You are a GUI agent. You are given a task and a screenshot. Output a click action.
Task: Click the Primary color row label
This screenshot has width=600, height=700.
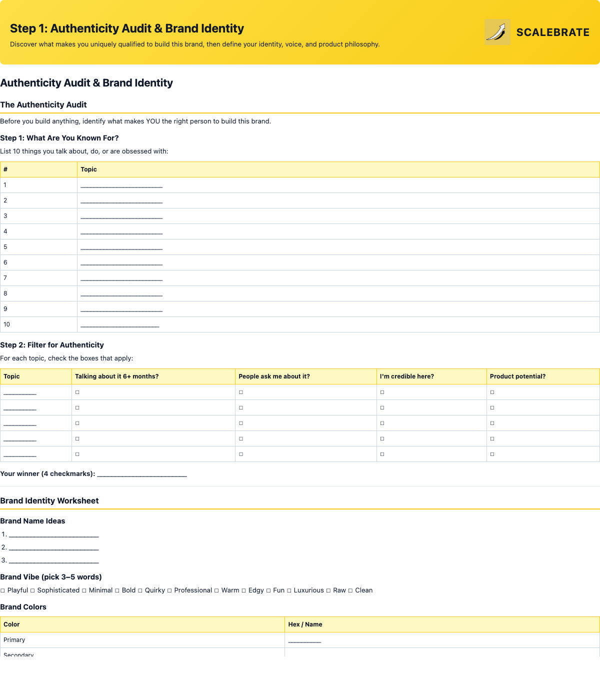14,640
